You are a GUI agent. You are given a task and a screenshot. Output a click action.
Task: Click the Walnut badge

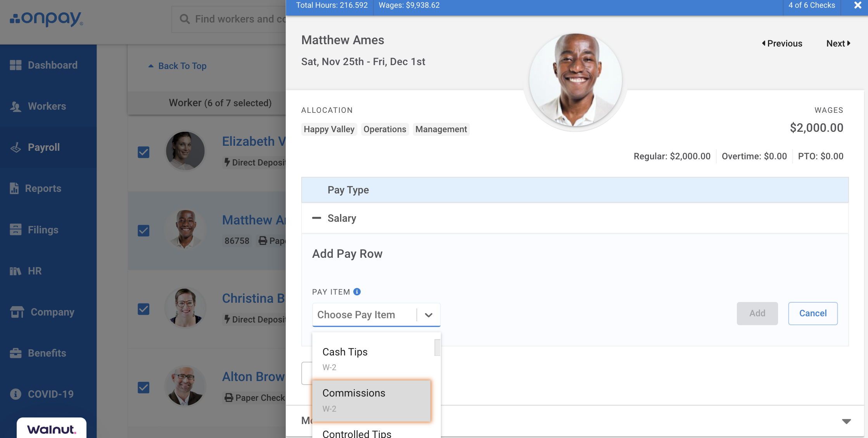52,428
